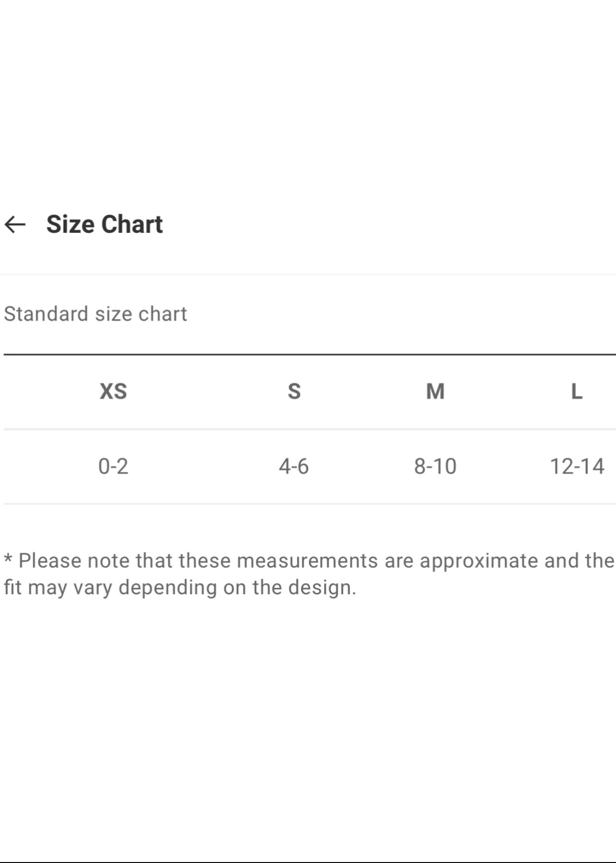Viewport: 616px width, 863px height.
Task: Select the Standard size chart label
Action: tap(95, 314)
